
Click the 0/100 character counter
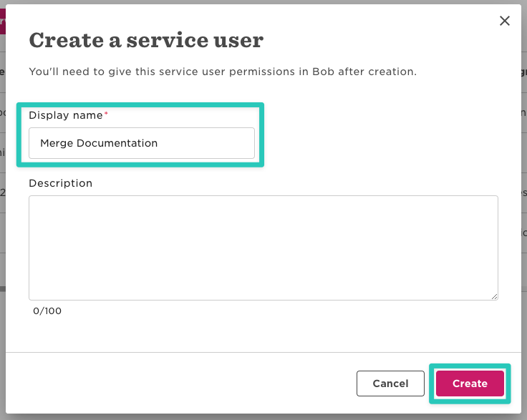click(47, 311)
